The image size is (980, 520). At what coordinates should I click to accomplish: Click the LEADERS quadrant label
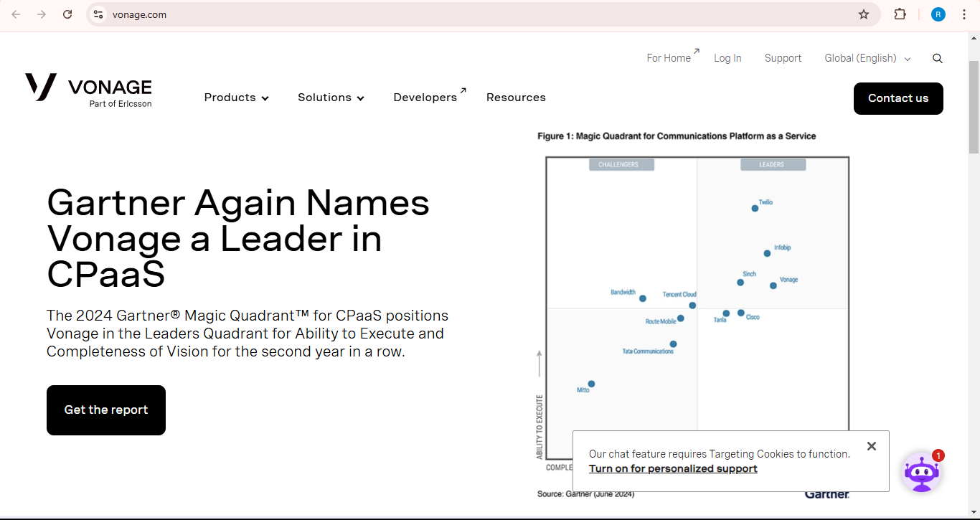(x=772, y=165)
